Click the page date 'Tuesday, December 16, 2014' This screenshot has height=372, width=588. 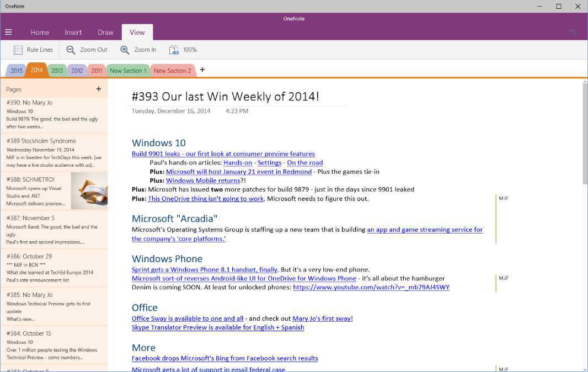click(171, 111)
